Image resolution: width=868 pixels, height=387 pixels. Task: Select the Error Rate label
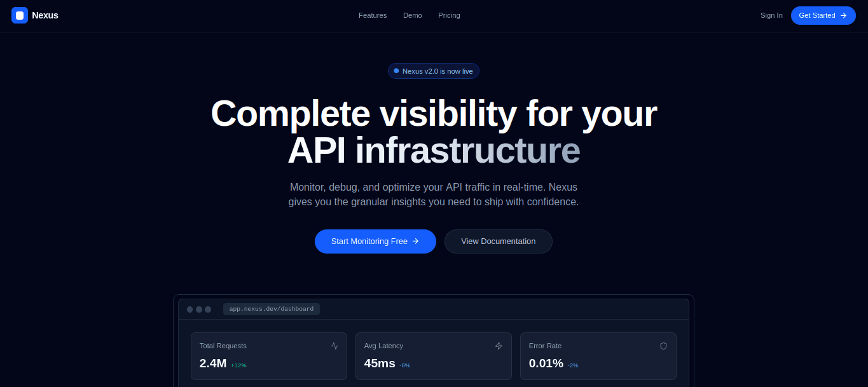point(545,346)
